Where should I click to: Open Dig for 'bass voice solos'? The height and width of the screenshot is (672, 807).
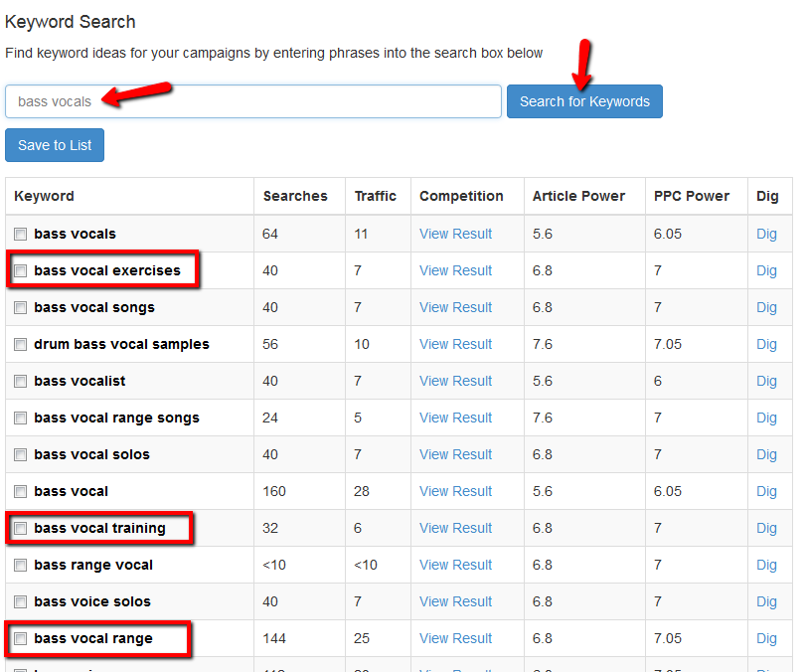tap(766, 601)
